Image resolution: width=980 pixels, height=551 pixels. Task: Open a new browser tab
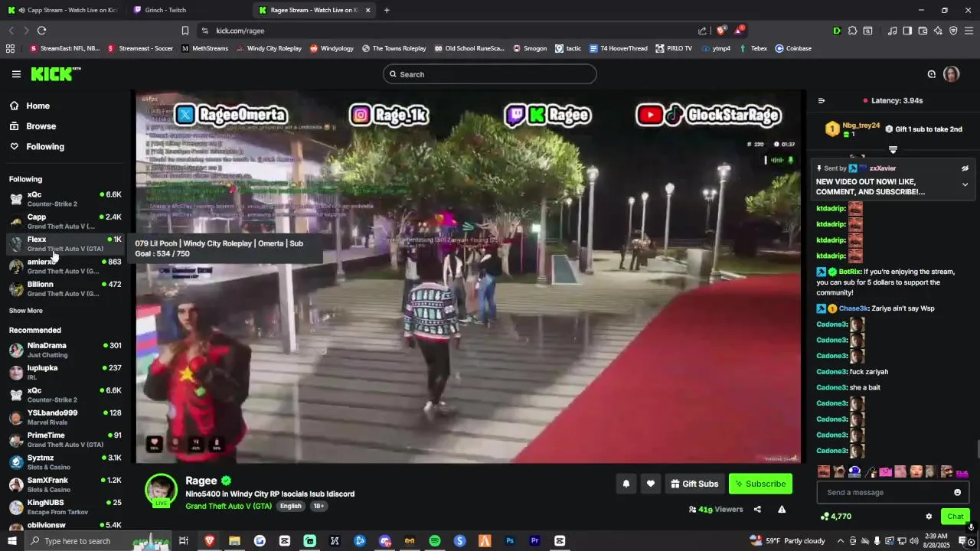pyautogui.click(x=387, y=10)
